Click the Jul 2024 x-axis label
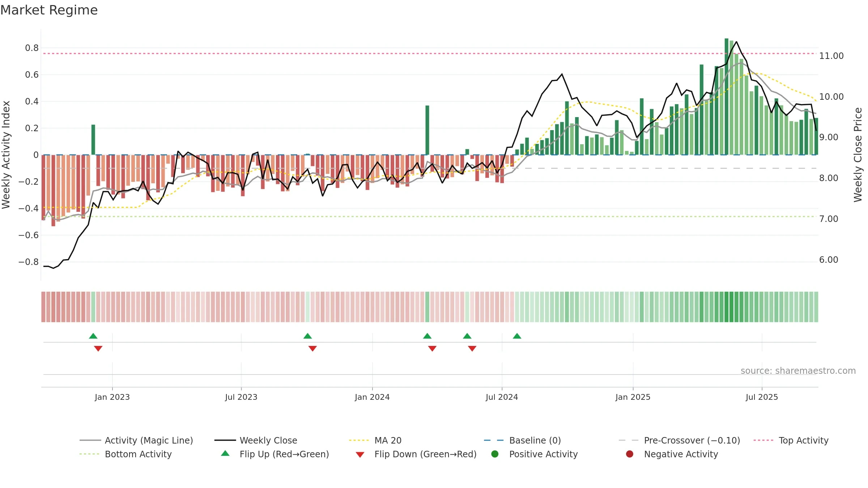This screenshot has height=488, width=868. [x=502, y=397]
